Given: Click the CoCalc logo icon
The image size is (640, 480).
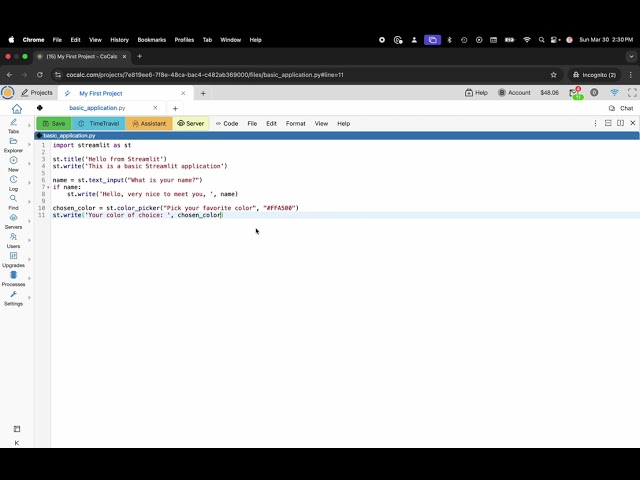Looking at the screenshot, I should (7, 93).
